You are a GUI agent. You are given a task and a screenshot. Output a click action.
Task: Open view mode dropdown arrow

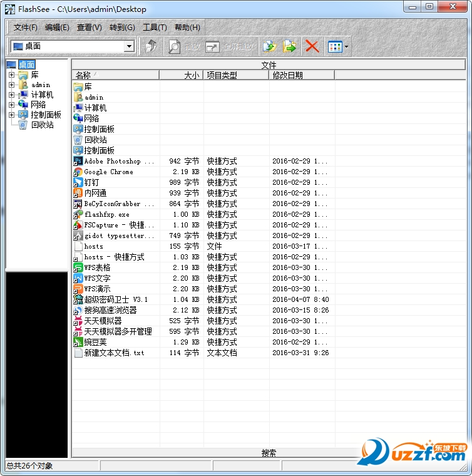pyautogui.click(x=346, y=46)
